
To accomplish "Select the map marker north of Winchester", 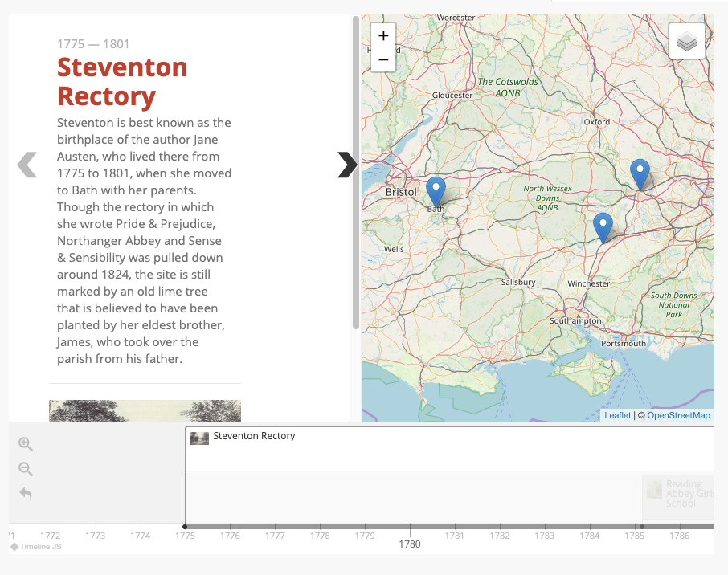I will point(603,228).
